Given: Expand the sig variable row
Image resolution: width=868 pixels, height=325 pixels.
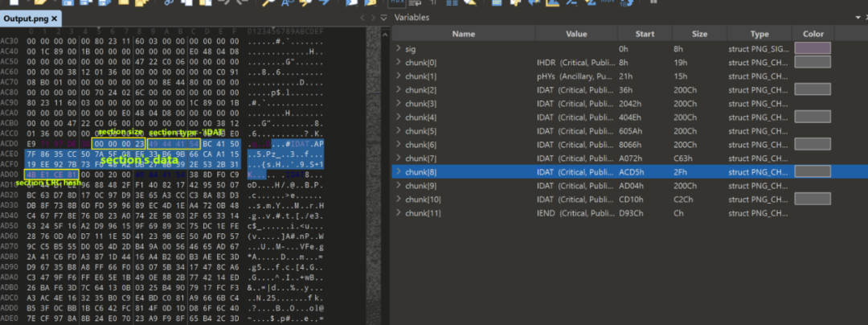Looking at the screenshot, I should coord(399,49).
